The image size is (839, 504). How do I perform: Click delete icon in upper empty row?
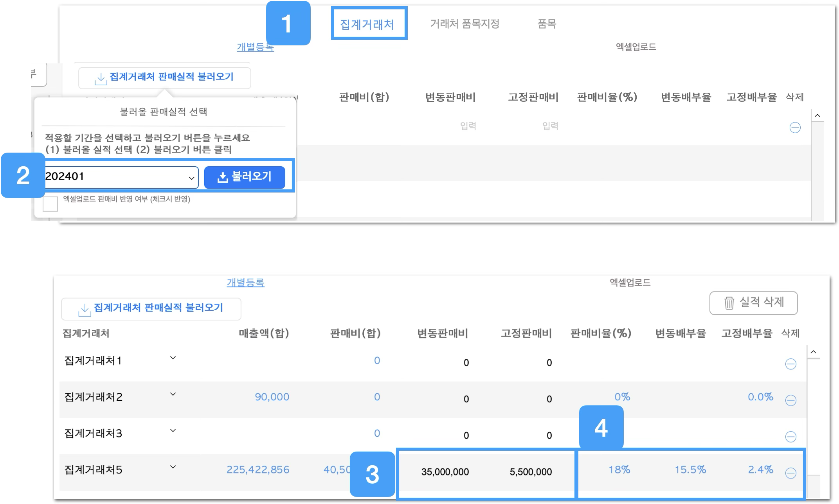pyautogui.click(x=795, y=128)
